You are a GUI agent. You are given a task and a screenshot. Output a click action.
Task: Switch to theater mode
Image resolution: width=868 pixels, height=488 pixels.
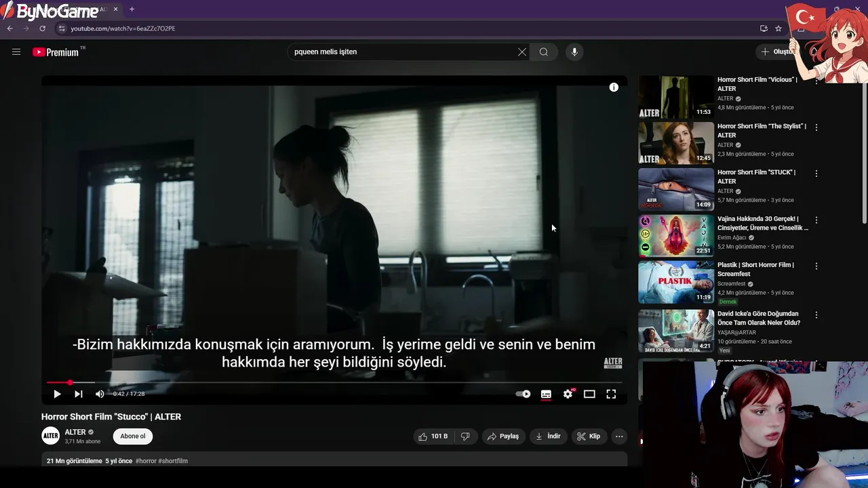[589, 394]
